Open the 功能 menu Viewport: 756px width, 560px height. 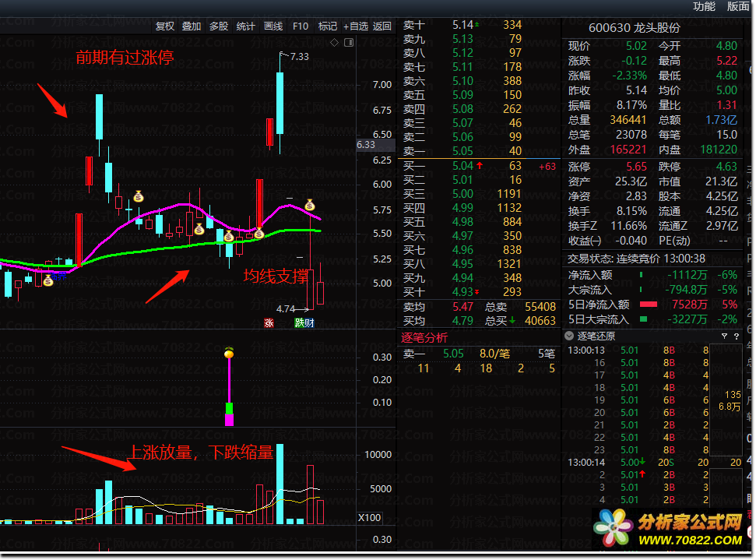point(704,6)
